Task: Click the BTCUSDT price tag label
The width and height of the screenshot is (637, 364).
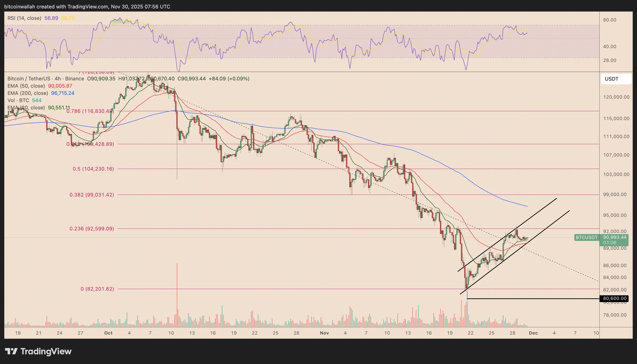Action: click(x=587, y=238)
